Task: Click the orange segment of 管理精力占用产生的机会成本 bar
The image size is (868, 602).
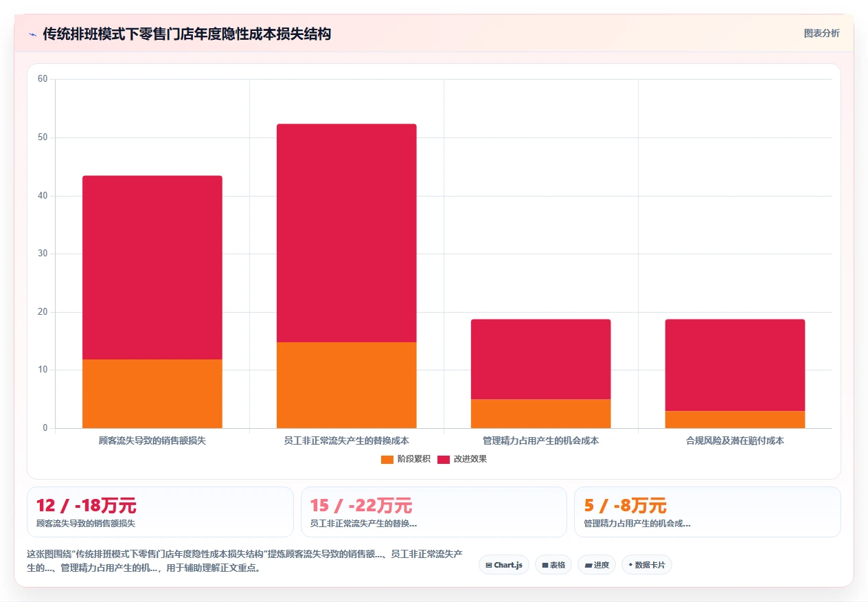Action: pyautogui.click(x=541, y=414)
